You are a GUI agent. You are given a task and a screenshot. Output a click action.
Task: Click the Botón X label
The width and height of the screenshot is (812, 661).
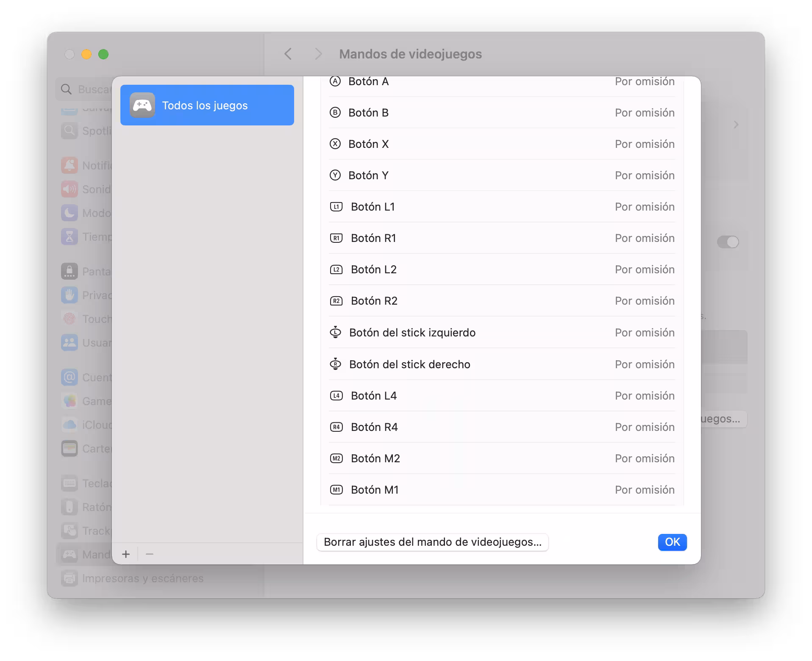368,144
